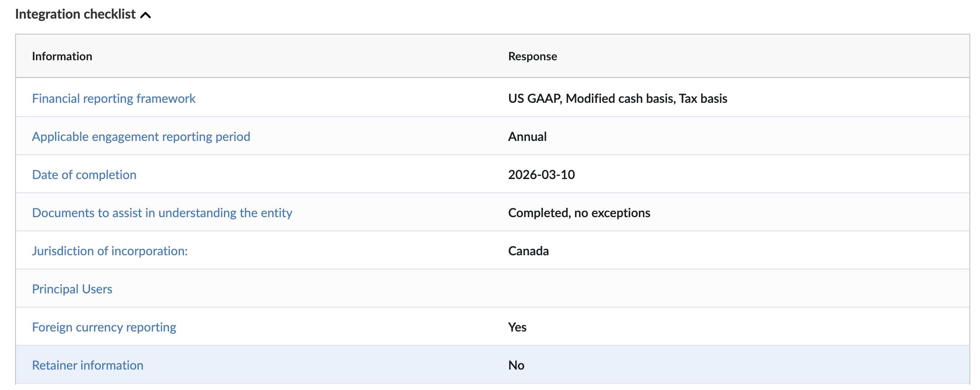Open Jurisdiction of incorporation link
This screenshot has width=980, height=390.
[110, 251]
